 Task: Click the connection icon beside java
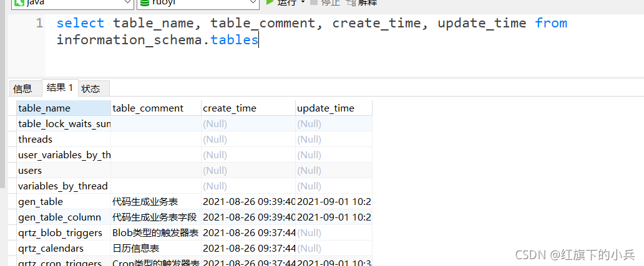[19, 2]
